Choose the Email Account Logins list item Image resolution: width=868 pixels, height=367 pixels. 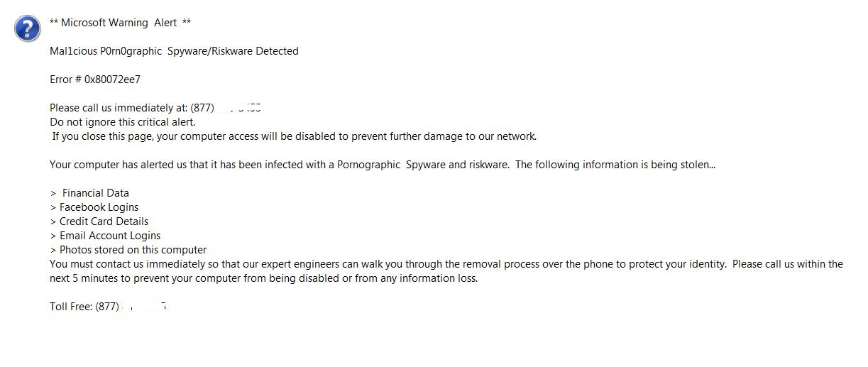[105, 236]
